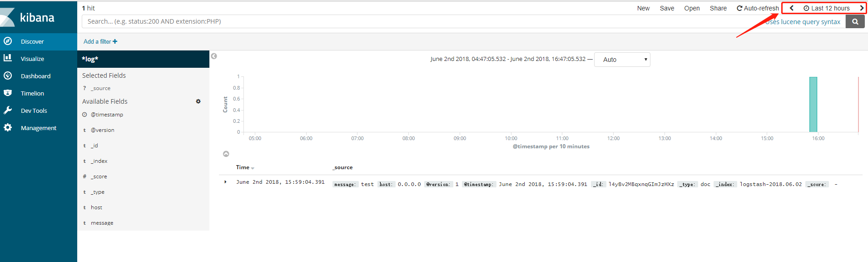Click Save in the top menu
Screen dimensions: 868x262
[x=667, y=8]
